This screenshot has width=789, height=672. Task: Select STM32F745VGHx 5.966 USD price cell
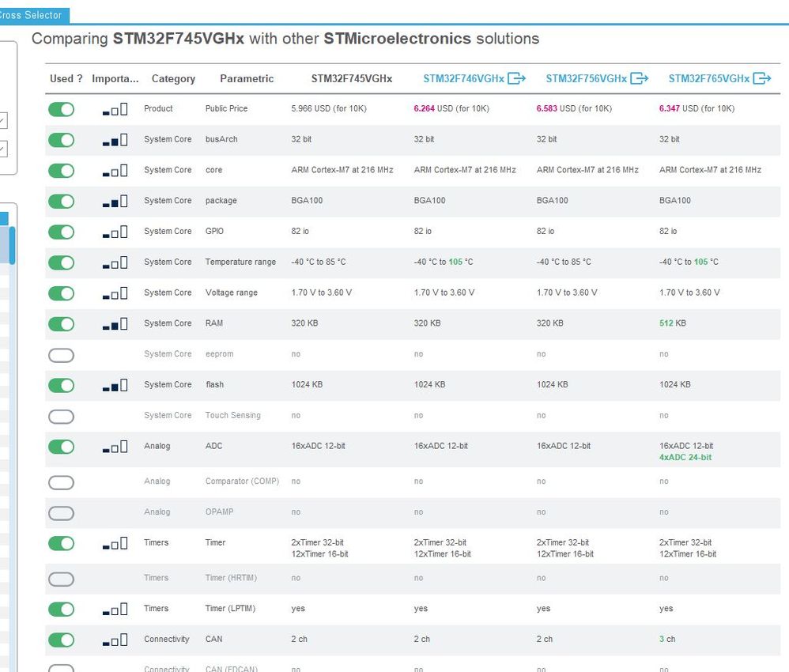coord(329,109)
